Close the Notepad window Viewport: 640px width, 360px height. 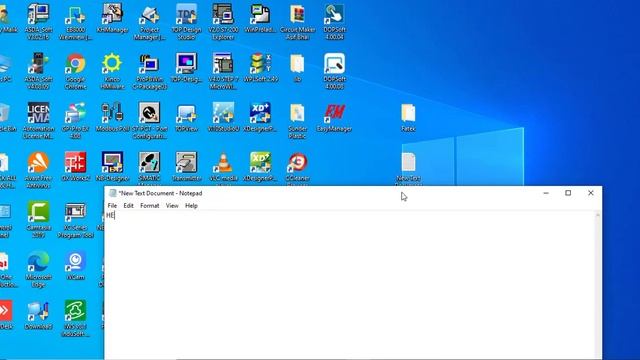pyautogui.click(x=591, y=193)
